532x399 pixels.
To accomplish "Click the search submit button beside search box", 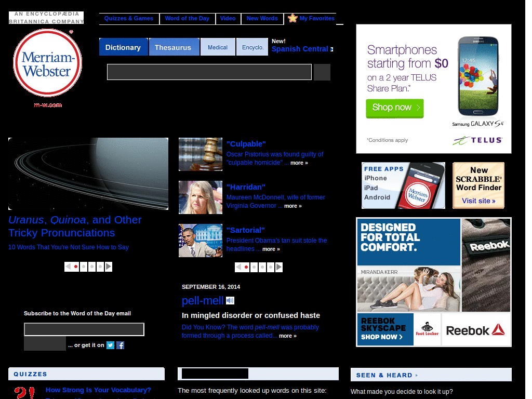I will (322, 72).
